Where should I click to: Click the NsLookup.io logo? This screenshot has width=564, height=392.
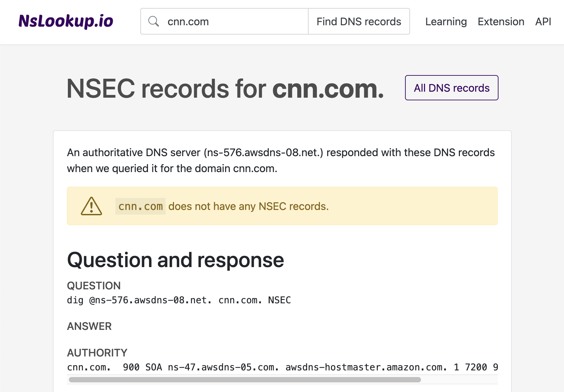[66, 21]
